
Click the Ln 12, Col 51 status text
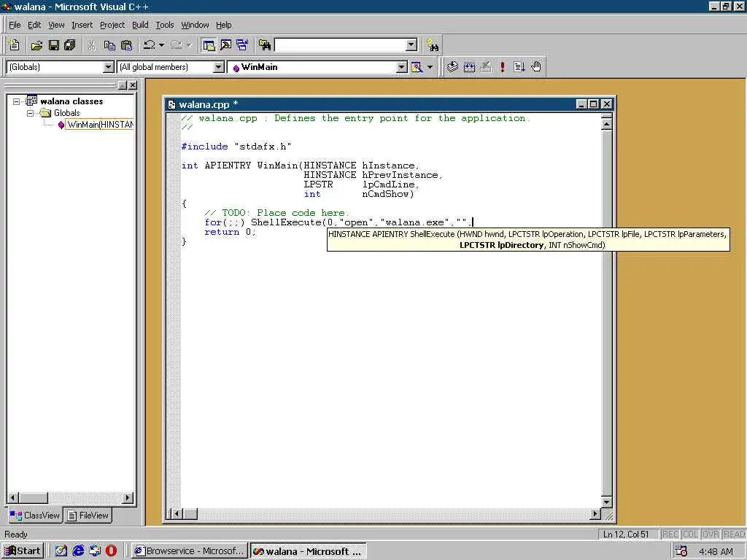(x=625, y=534)
